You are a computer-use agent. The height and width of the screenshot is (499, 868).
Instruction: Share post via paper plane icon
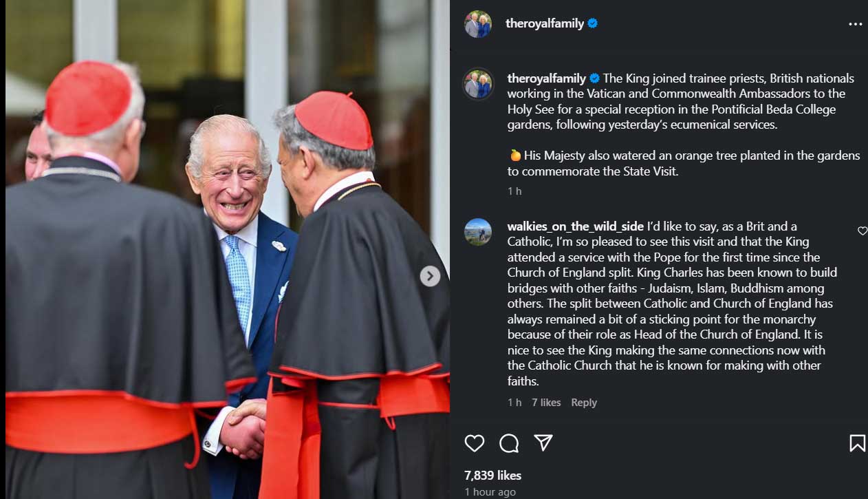(x=544, y=443)
